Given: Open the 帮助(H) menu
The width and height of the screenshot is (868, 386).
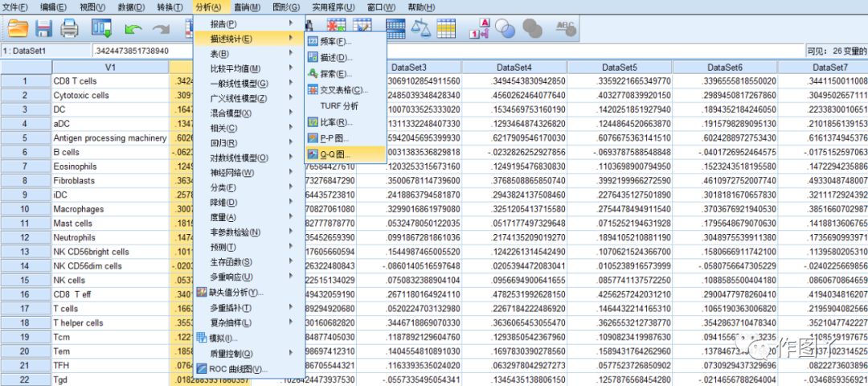Looking at the screenshot, I should (421, 7).
